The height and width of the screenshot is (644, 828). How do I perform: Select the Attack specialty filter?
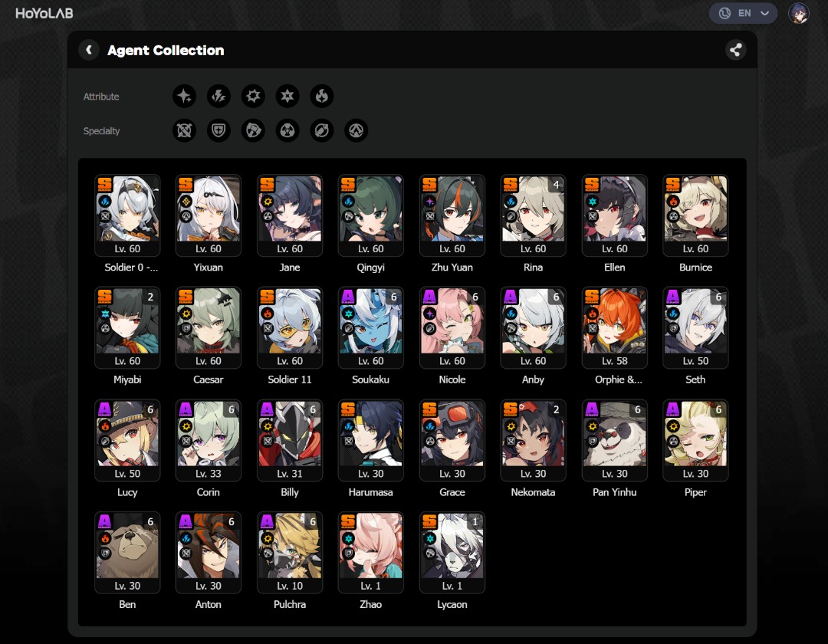tap(184, 130)
